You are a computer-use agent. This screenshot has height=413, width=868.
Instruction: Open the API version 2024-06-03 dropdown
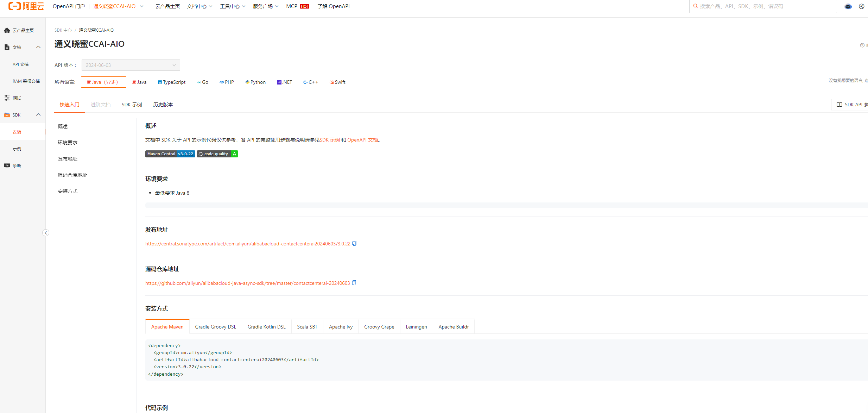131,65
